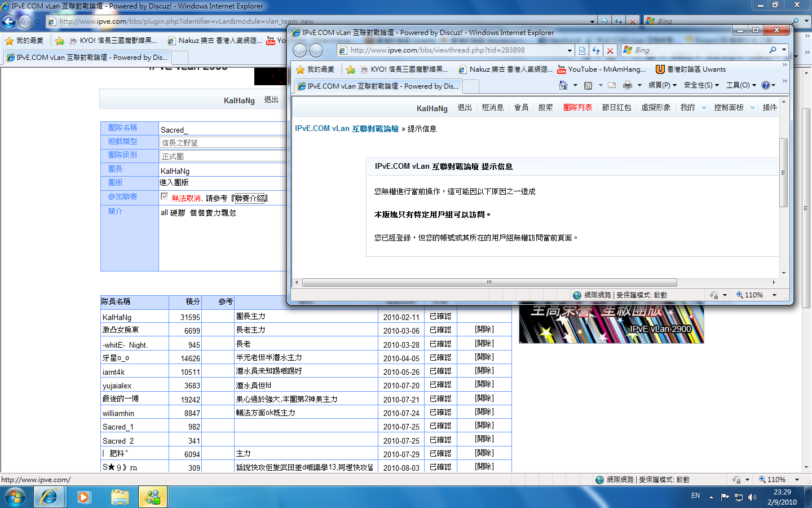812x508 pixels.
Task: Click the Add to Favorites Bar star icon
Action: tap(350, 69)
